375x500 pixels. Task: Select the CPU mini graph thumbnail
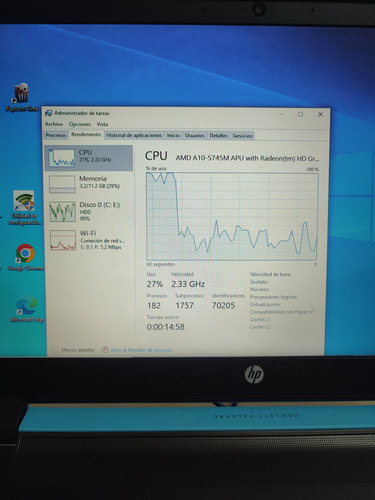click(62, 158)
